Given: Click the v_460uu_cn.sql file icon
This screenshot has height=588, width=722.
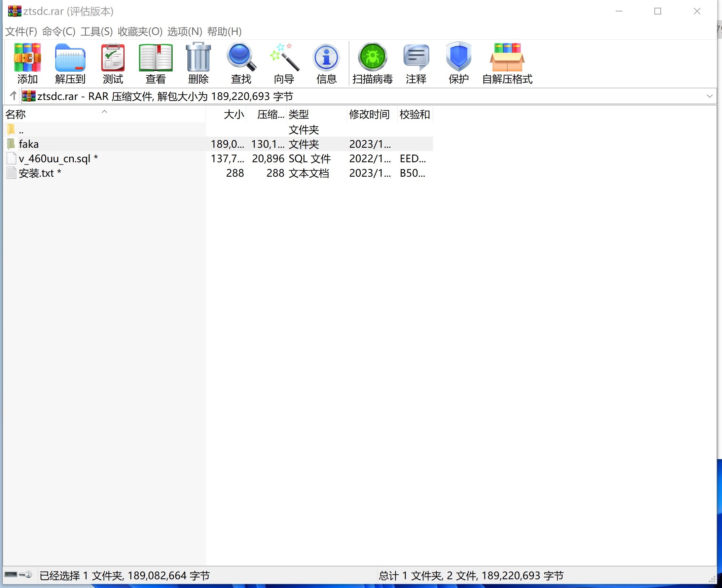Looking at the screenshot, I should [11, 159].
